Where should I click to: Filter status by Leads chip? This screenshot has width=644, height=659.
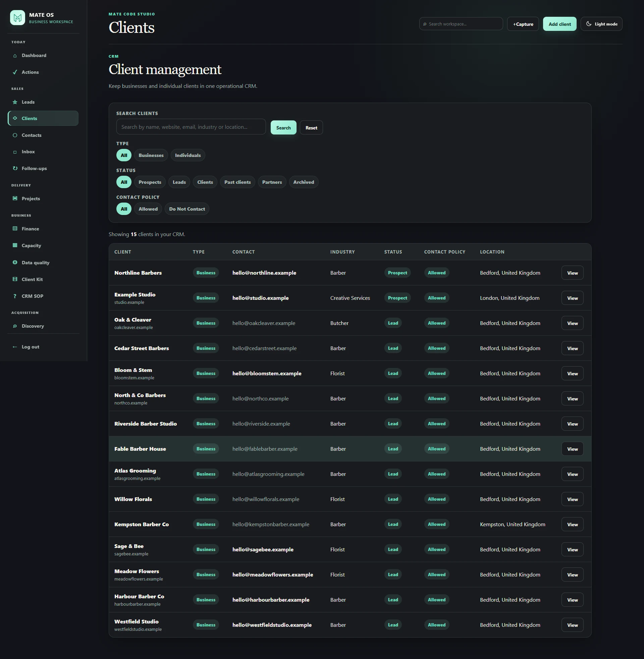179,182
